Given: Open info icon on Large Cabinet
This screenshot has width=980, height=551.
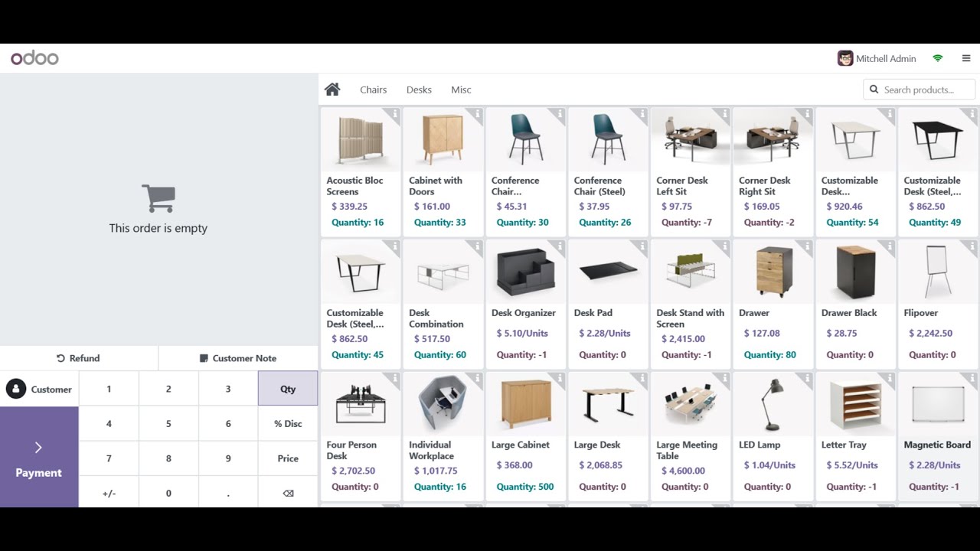Looking at the screenshot, I should click(x=560, y=378).
